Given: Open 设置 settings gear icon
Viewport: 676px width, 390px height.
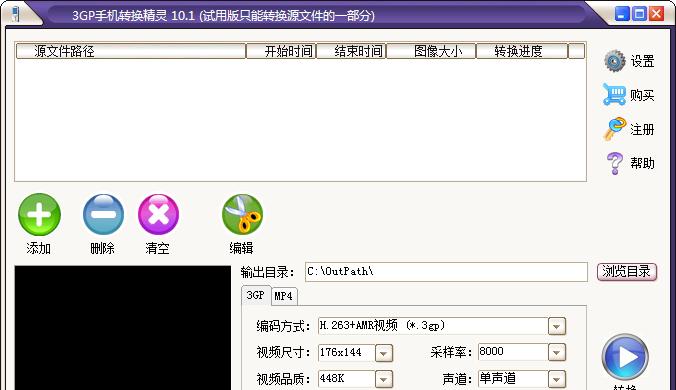Looking at the screenshot, I should [614, 61].
